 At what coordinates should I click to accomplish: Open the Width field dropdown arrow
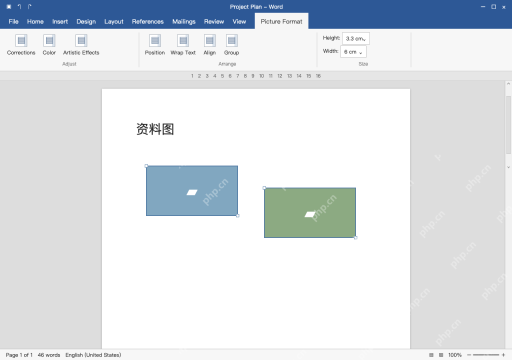(x=361, y=53)
